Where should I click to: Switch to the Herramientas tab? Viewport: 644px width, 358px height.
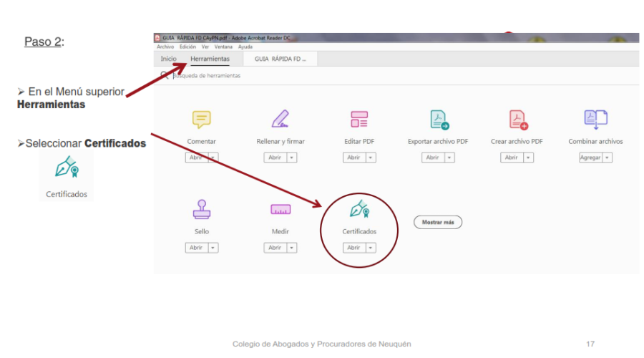point(210,59)
